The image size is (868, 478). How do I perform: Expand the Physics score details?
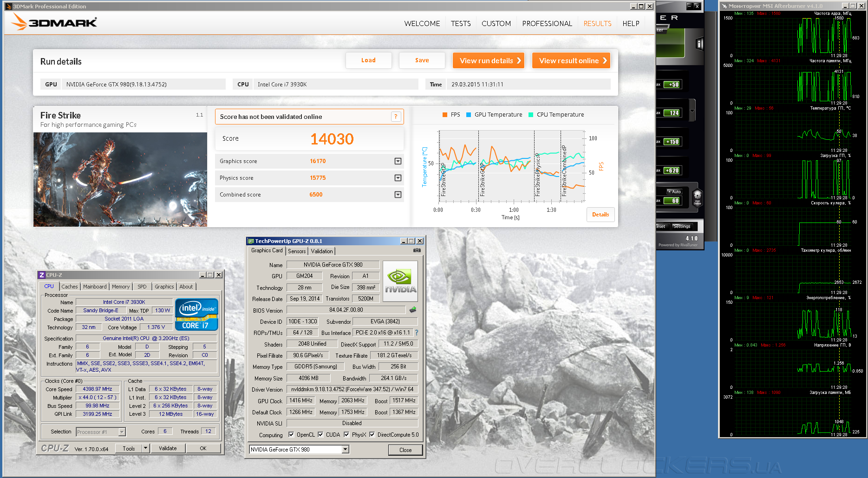click(x=398, y=178)
